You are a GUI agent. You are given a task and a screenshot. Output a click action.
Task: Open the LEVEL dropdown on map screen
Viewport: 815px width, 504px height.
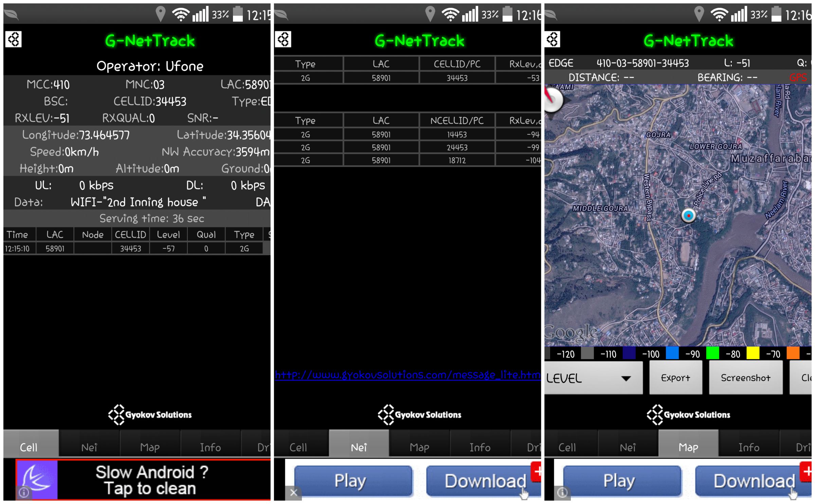pos(594,378)
